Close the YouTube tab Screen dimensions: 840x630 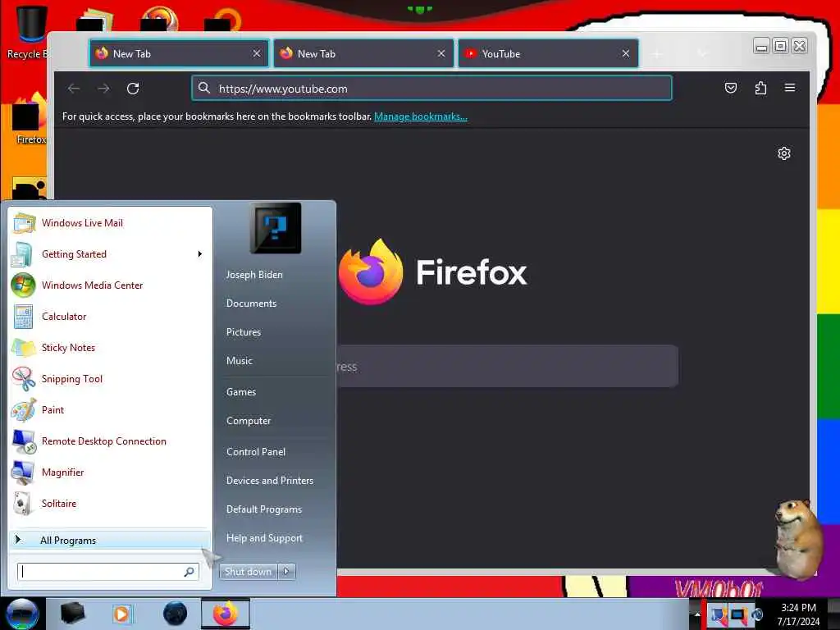[626, 53]
